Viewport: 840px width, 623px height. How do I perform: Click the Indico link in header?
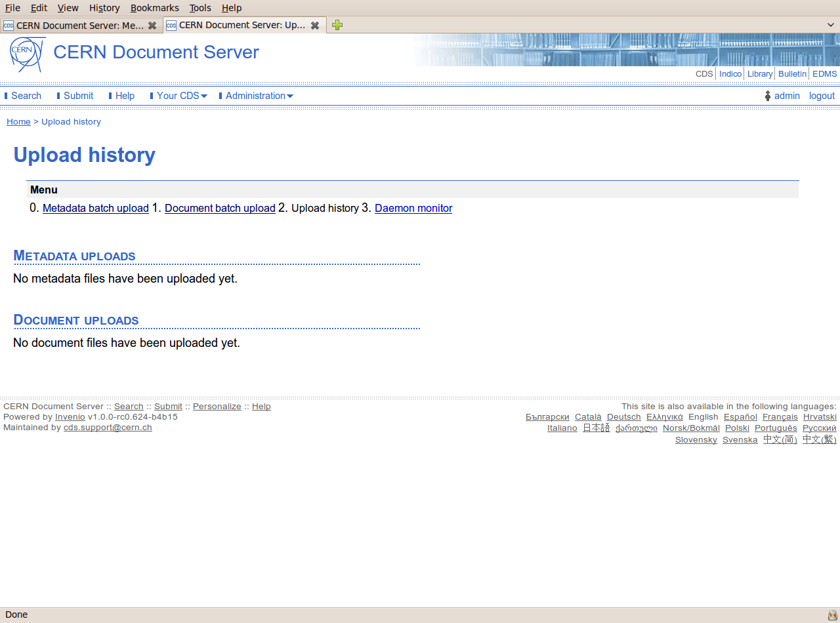point(730,74)
